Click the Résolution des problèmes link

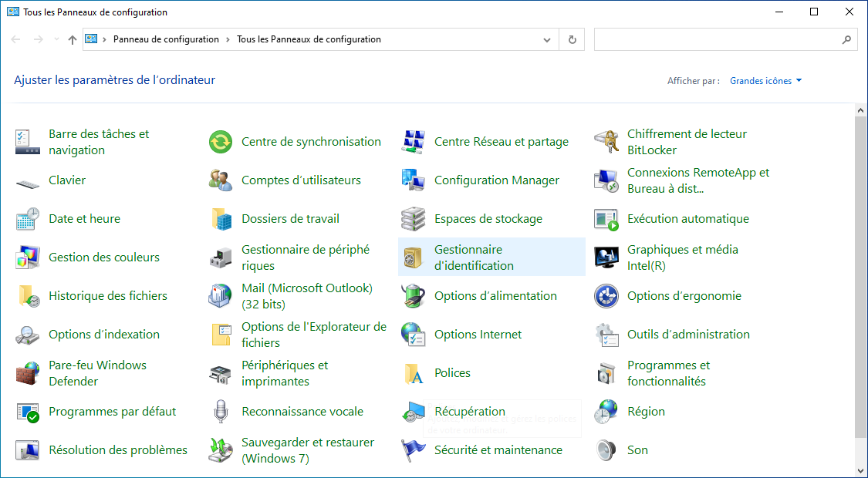point(118,450)
